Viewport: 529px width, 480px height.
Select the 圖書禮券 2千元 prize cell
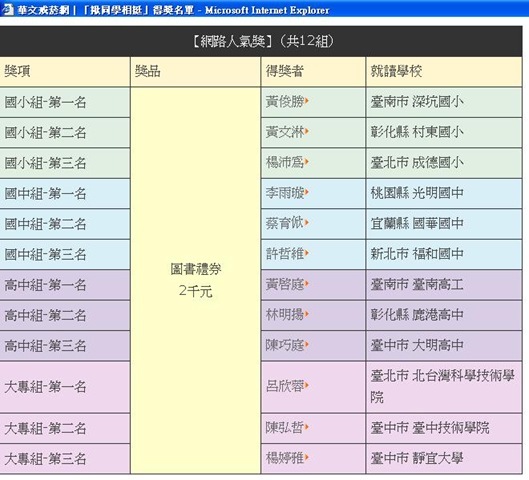196,280
